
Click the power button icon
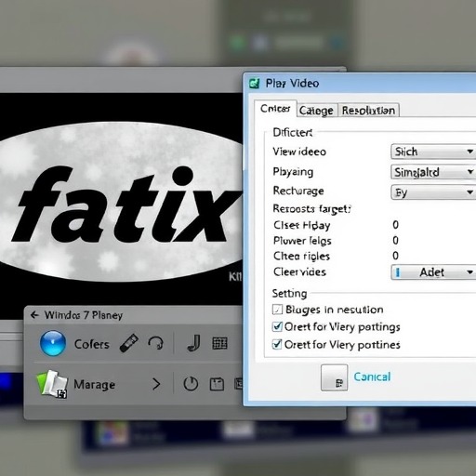(191, 384)
